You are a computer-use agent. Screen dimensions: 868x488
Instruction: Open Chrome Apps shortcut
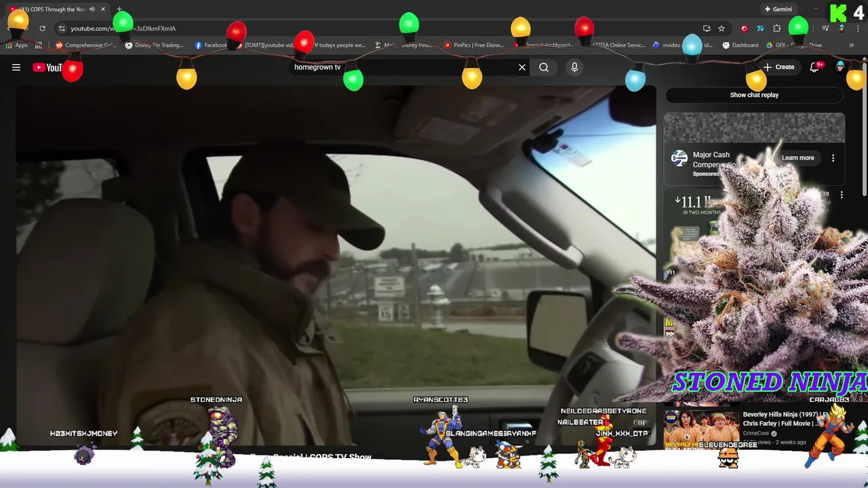click(16, 45)
